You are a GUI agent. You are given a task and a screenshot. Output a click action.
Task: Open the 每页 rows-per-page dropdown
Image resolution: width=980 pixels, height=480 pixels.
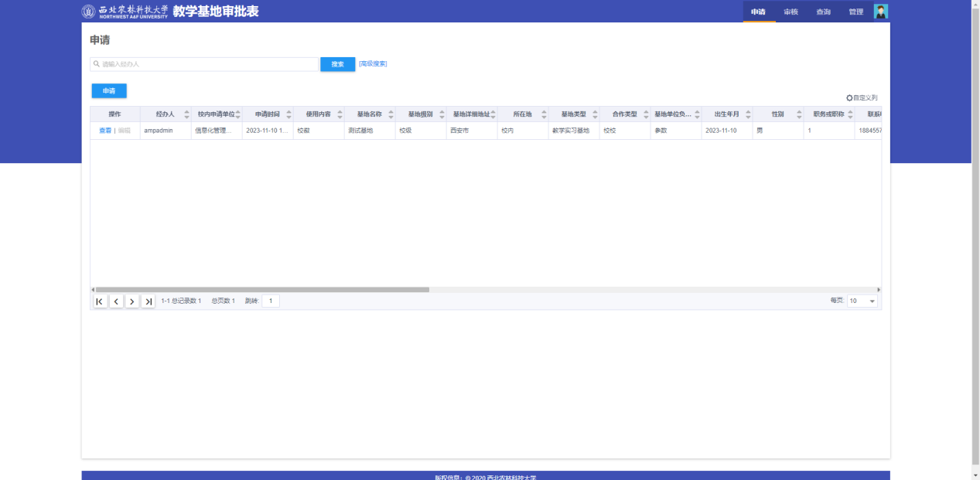click(862, 301)
